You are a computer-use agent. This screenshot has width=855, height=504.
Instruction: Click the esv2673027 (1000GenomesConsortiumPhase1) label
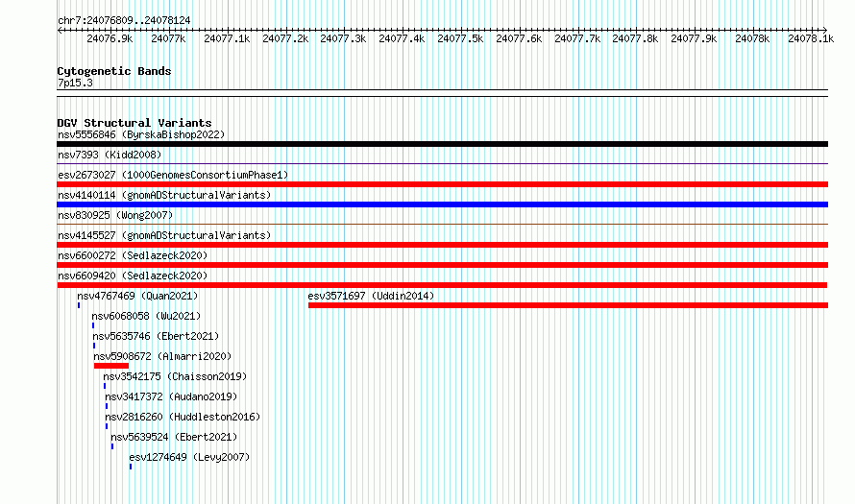click(x=173, y=175)
